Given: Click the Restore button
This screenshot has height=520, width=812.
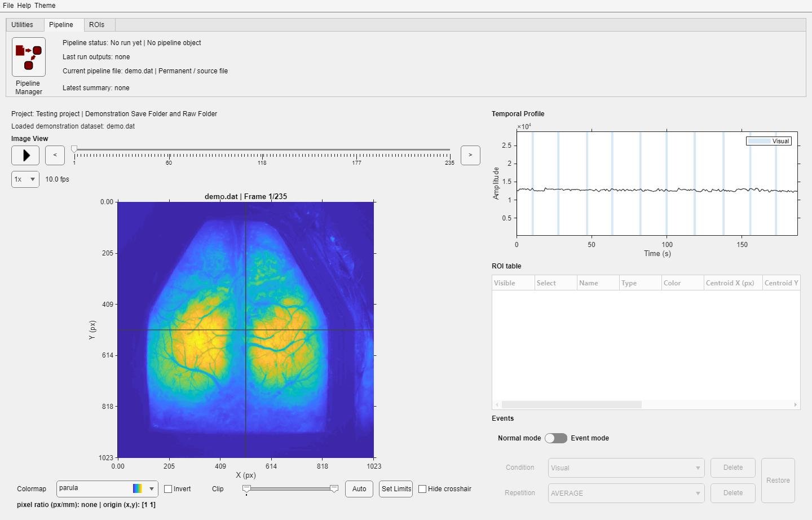Looking at the screenshot, I should 778,481.
